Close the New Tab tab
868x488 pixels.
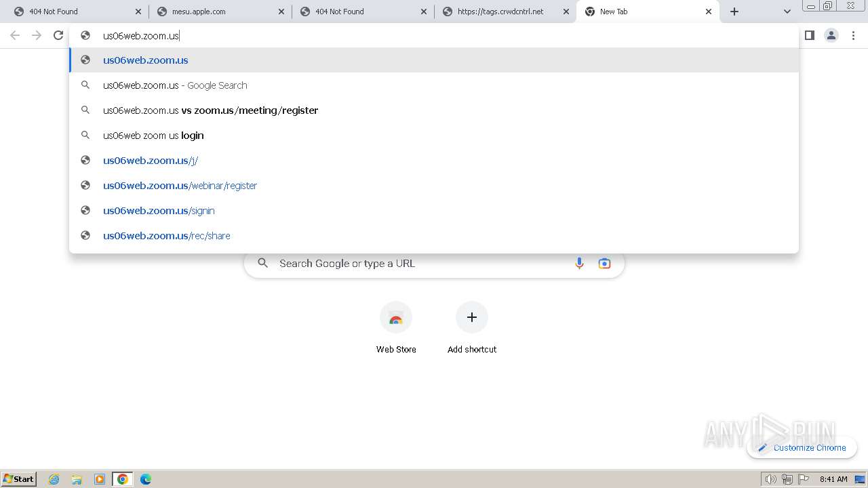(709, 12)
